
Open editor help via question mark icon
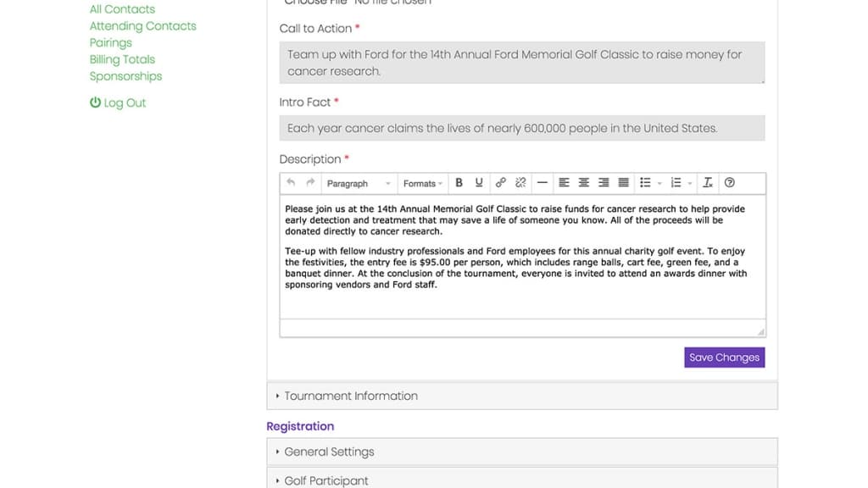point(730,183)
